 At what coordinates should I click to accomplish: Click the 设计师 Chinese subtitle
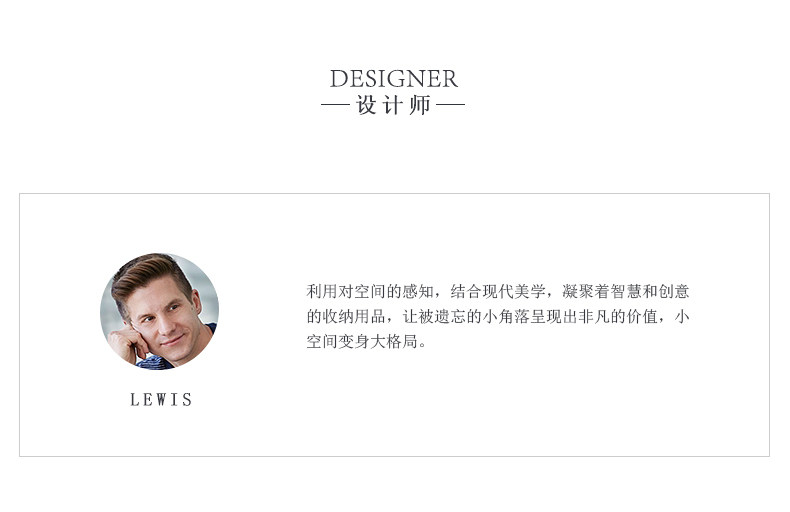click(x=393, y=105)
